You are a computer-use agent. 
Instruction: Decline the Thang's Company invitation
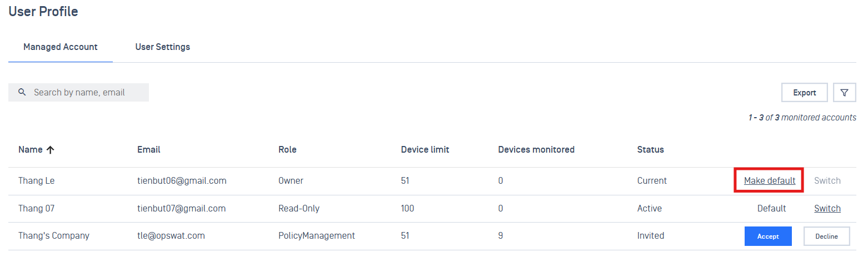(826, 236)
